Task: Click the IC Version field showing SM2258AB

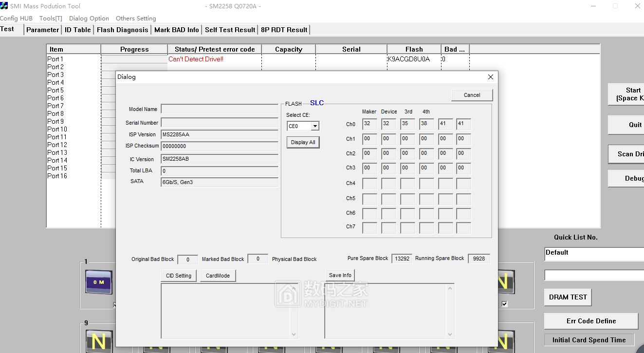Action: click(x=220, y=159)
